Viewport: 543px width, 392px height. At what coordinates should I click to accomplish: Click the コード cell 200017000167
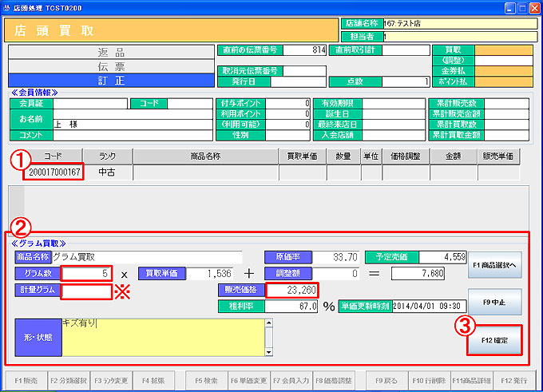point(54,172)
